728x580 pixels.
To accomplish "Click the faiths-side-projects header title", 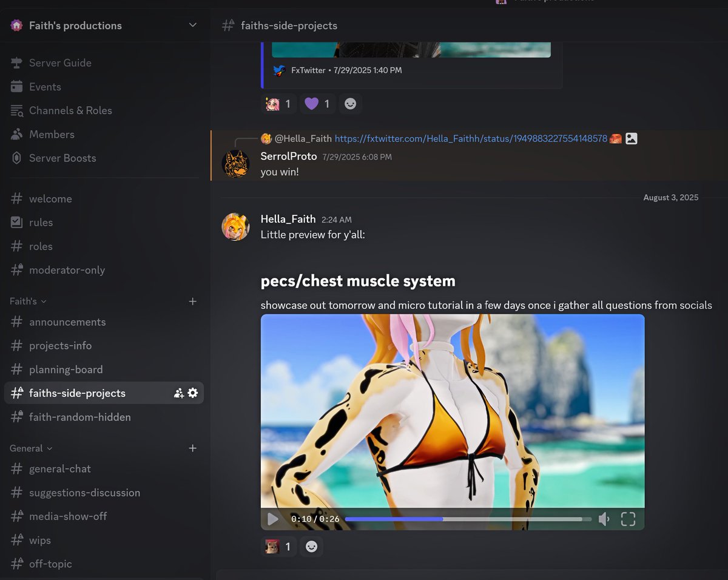I will pyautogui.click(x=289, y=25).
